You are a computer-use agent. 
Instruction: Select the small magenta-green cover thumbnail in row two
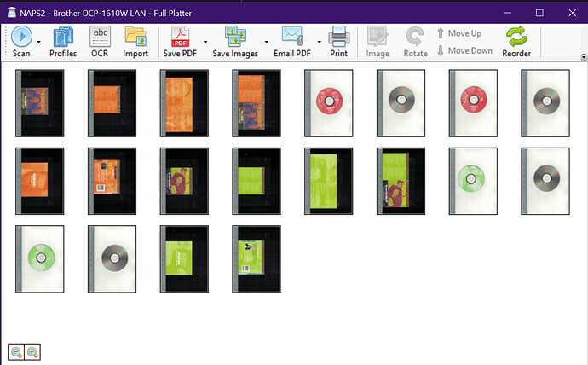[x=184, y=181]
